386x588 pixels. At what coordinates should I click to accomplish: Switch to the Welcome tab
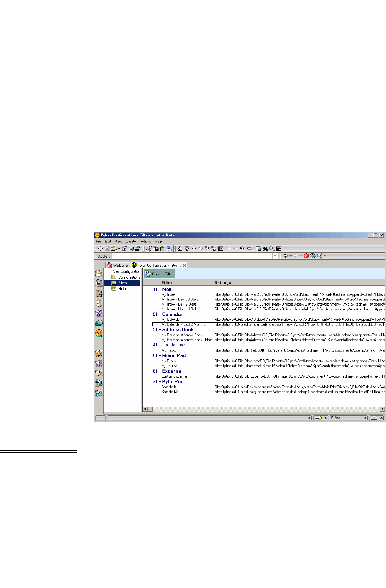point(117,265)
